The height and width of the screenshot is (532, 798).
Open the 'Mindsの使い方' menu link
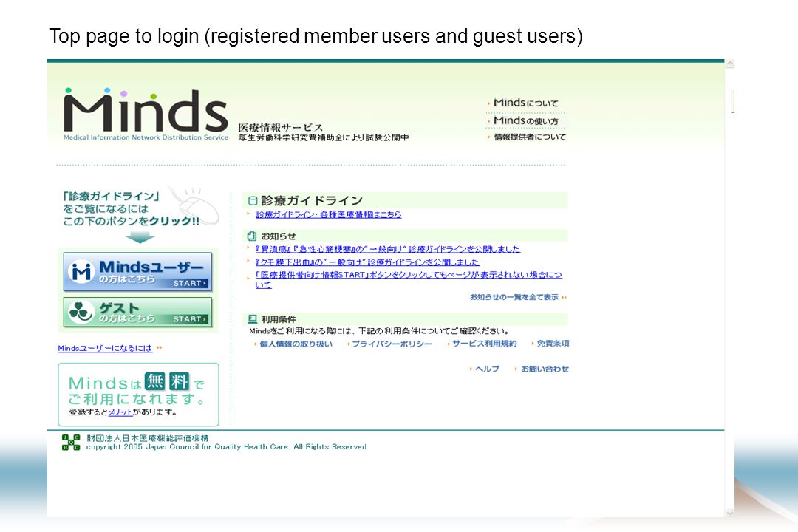526,120
